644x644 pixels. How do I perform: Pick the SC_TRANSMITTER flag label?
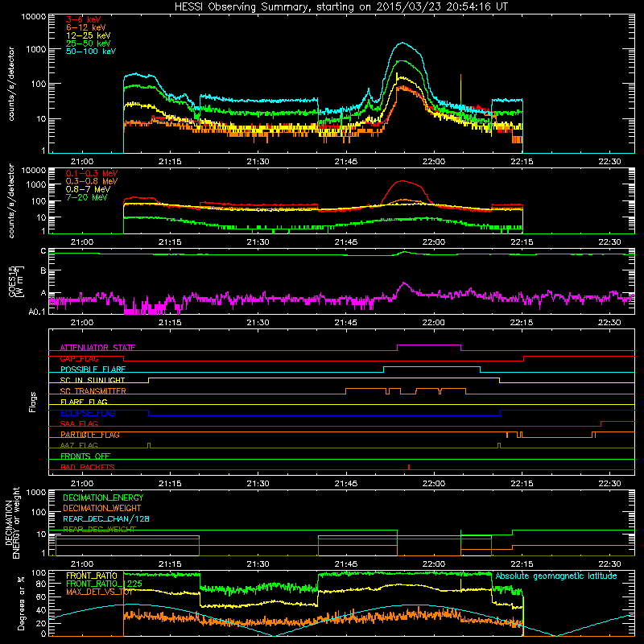tap(93, 391)
